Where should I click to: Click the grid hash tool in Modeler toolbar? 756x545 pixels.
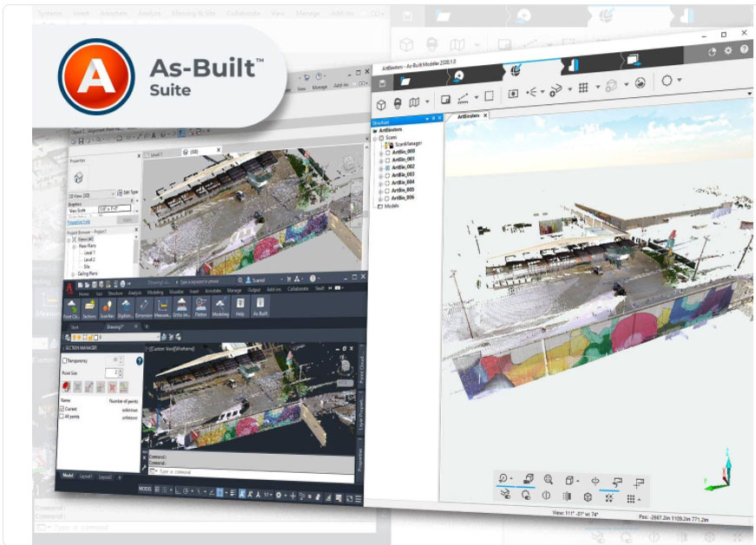(583, 88)
